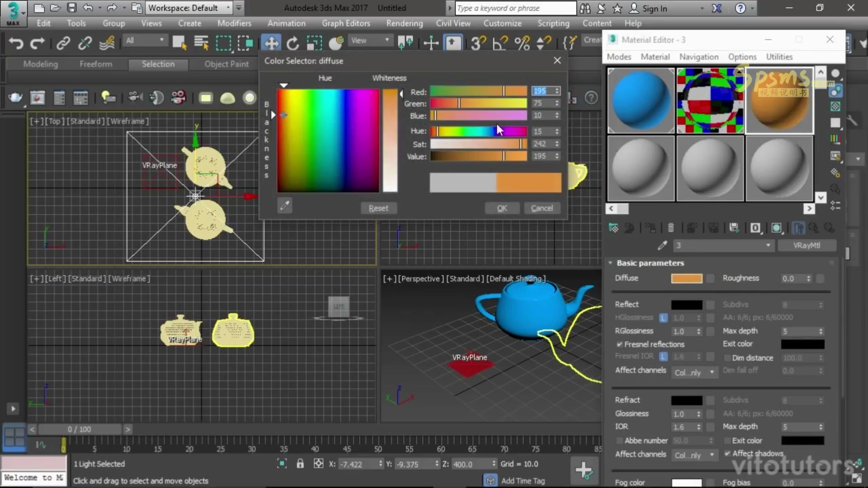868x488 pixels.
Task: Click Get Material icon in Material Editor
Action: tap(613, 228)
